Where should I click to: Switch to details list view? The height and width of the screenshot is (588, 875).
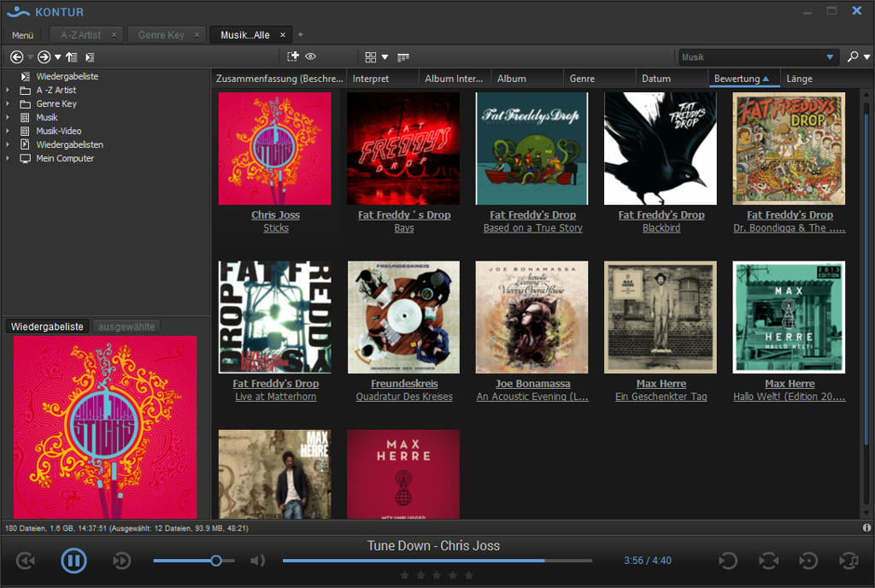(403, 57)
